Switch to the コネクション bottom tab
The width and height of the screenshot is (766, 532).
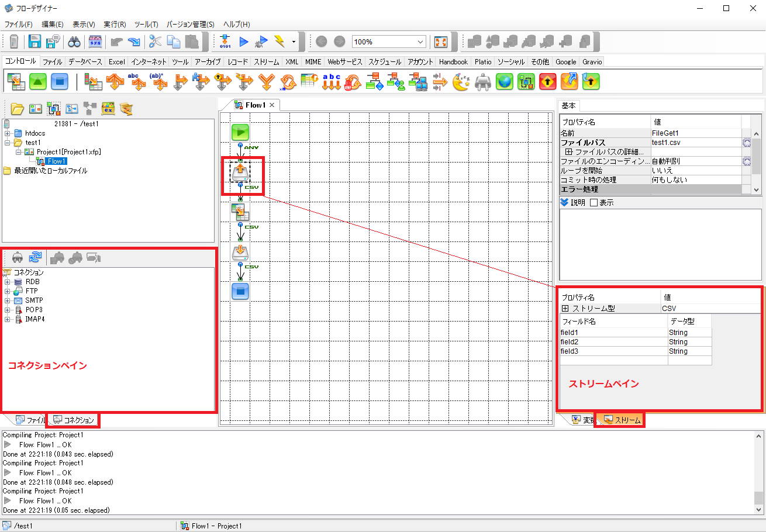coord(73,420)
